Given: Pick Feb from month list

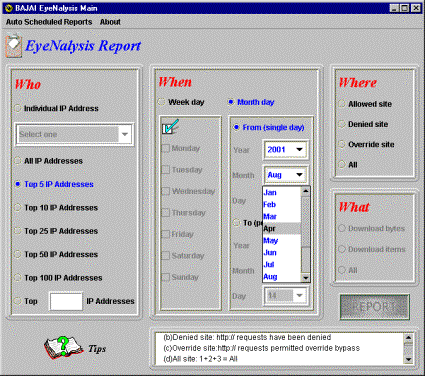Looking at the screenshot, I should pos(282,204).
